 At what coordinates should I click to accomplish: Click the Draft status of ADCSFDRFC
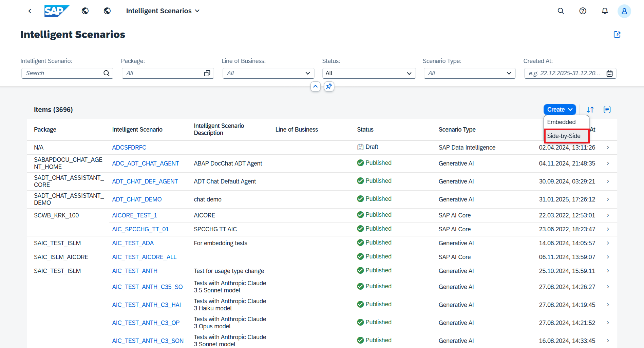368,147
